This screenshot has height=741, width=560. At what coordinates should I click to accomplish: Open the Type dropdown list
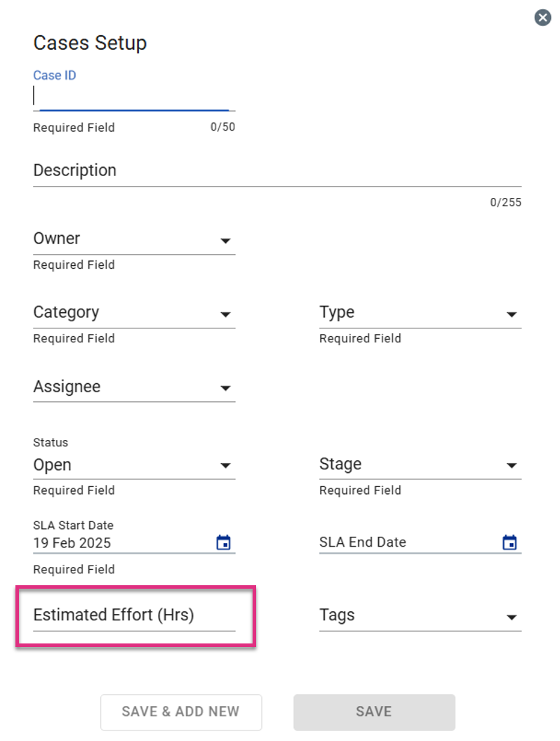coord(420,313)
